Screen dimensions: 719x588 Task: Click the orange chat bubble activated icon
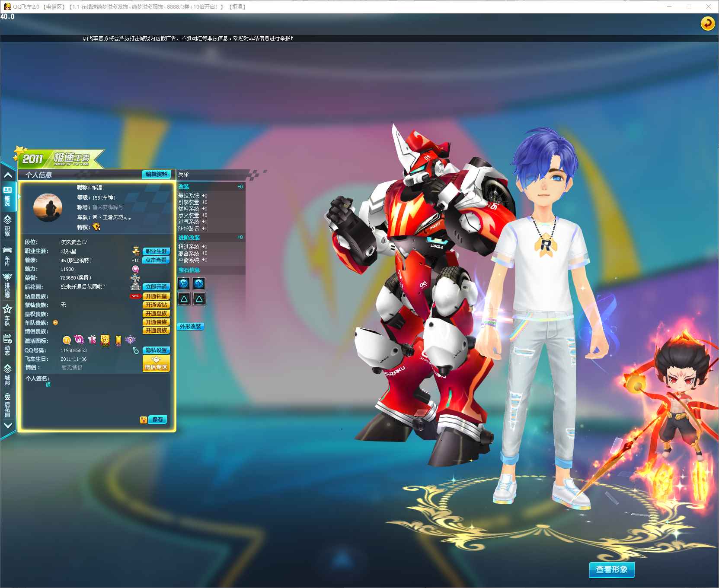66,340
